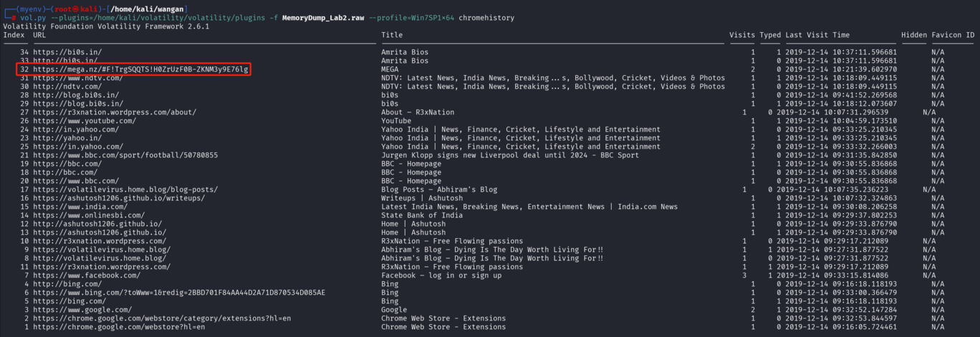The image size is (980, 337).
Task: Select the r3xnation.wordpress.com/about/ URL
Action: click(115, 112)
